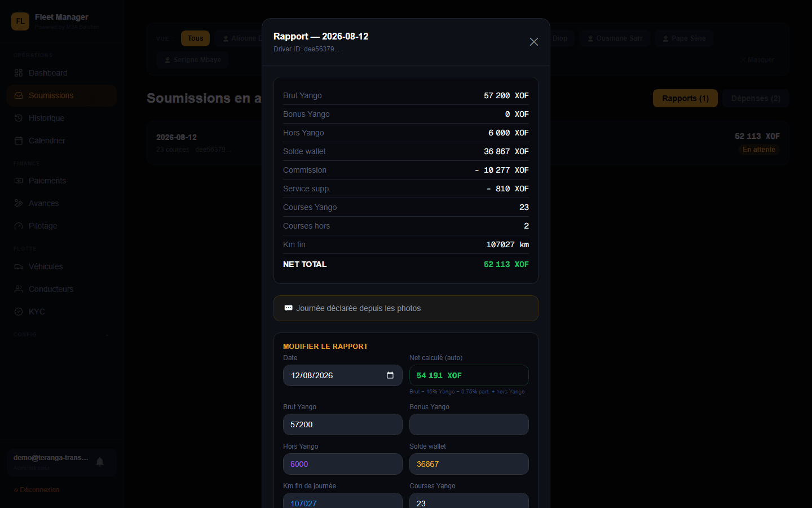Click the Rapport — 2026-08-12 dialog title
This screenshot has width=812, height=508.
click(321, 36)
